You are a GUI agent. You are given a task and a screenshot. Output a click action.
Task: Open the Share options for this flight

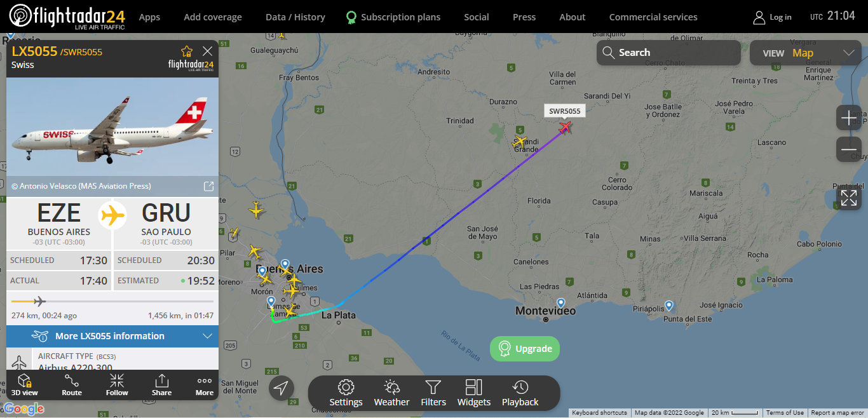(161, 386)
